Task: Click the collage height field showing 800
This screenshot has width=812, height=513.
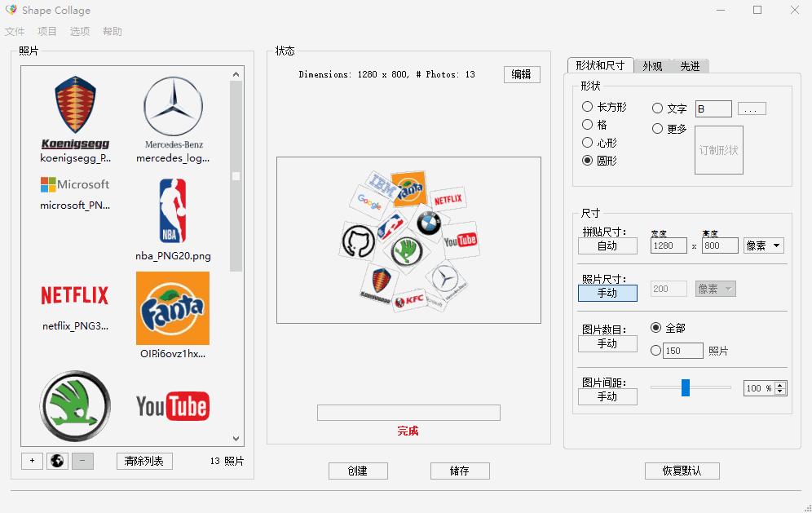Action: 720,245
